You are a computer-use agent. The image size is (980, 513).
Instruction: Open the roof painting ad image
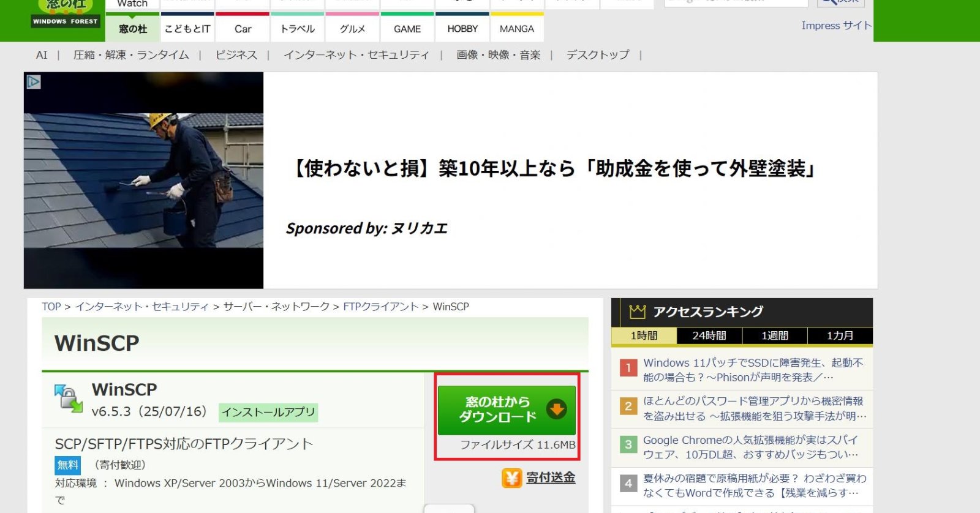click(x=144, y=181)
